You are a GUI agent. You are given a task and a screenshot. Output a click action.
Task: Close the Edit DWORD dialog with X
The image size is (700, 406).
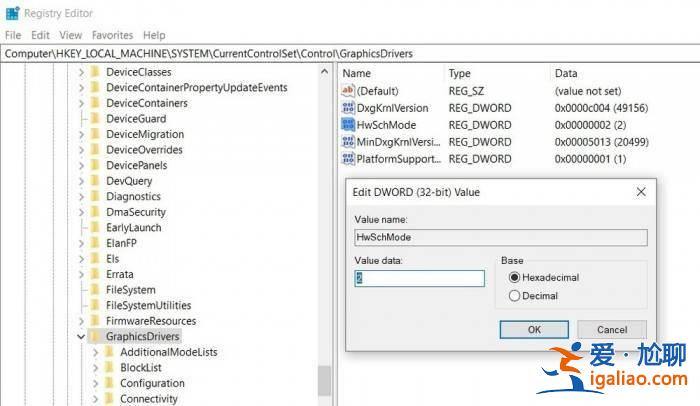(641, 192)
